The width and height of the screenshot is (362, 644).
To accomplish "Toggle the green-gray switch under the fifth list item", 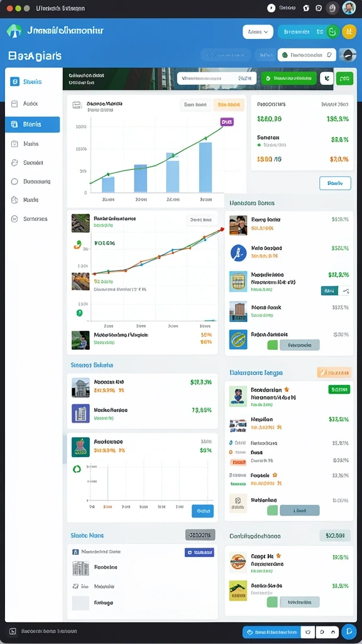I will 293,345.
